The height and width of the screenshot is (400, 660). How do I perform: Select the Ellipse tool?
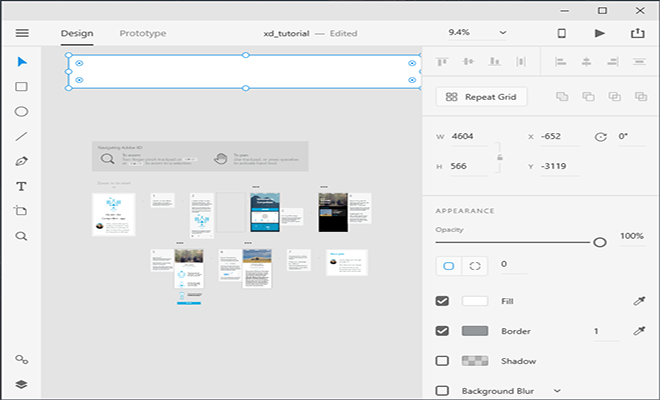[x=21, y=112]
